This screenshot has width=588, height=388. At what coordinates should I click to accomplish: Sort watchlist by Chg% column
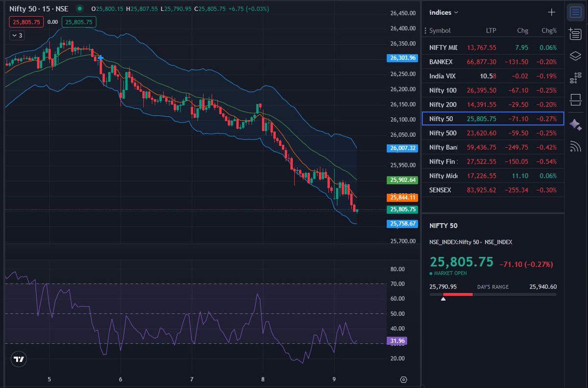pos(549,30)
